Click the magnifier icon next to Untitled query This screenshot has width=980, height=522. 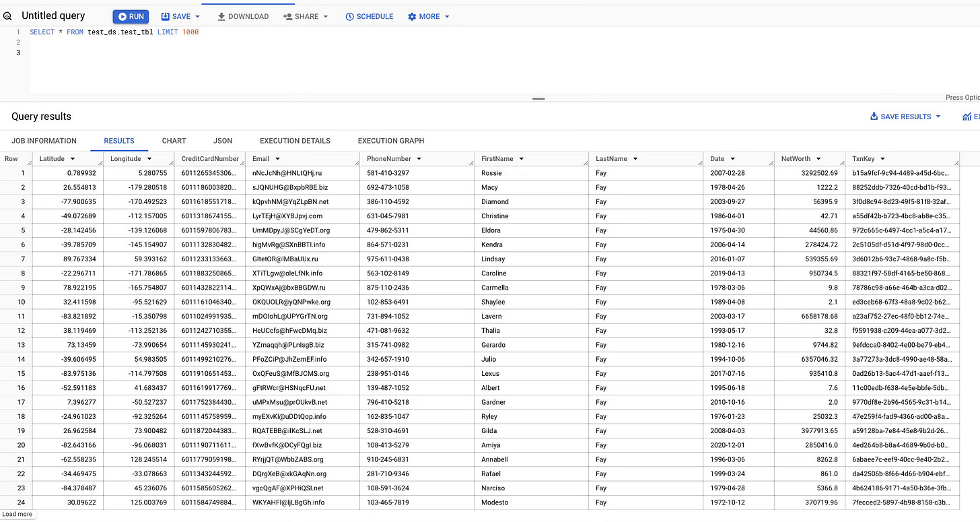coord(7,15)
